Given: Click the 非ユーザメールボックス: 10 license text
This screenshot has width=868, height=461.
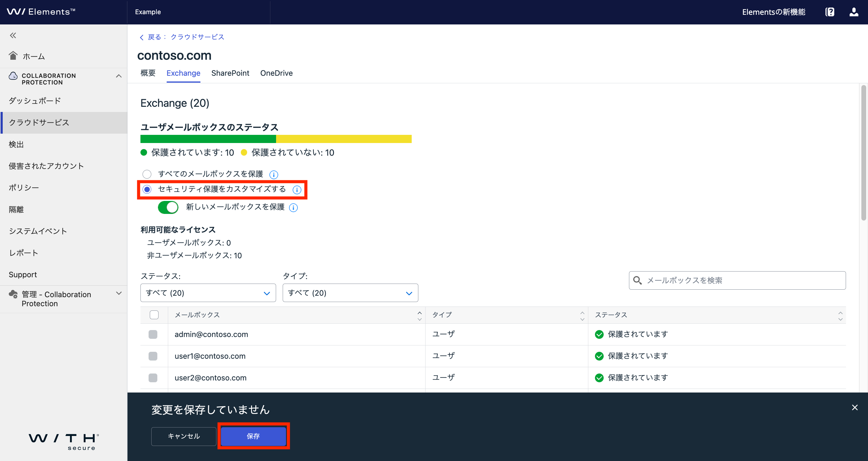Looking at the screenshot, I should pos(194,255).
